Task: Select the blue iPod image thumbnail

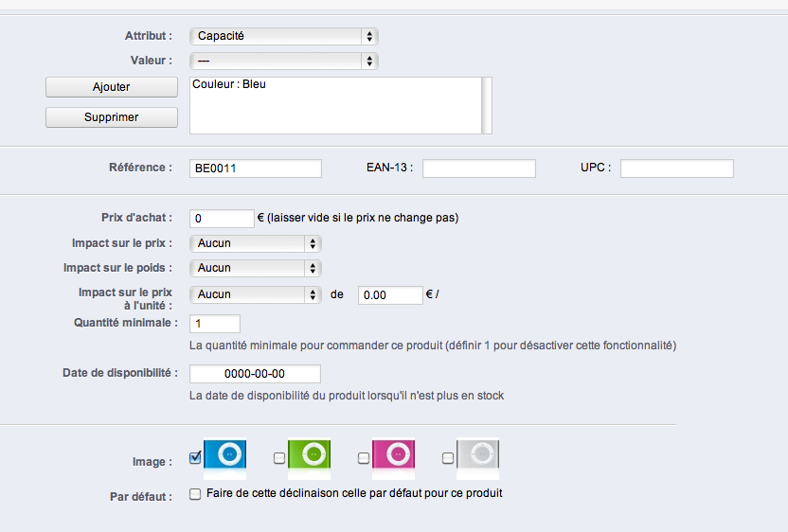Action: click(x=225, y=455)
